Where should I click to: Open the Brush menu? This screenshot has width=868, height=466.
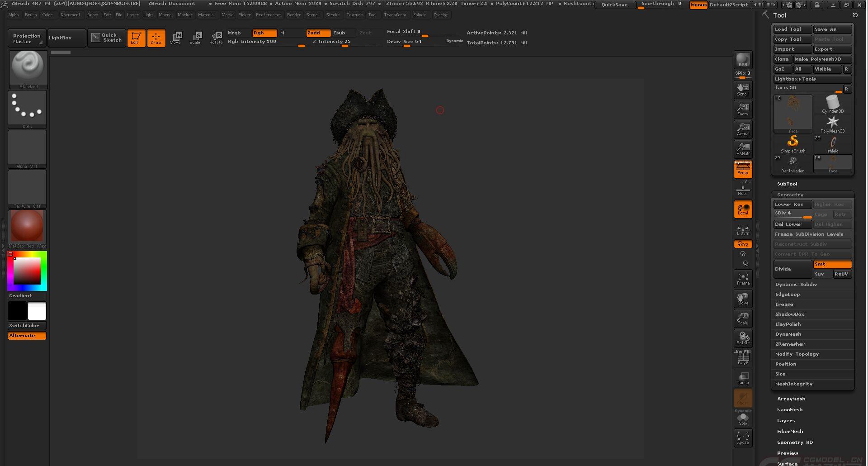(31, 15)
